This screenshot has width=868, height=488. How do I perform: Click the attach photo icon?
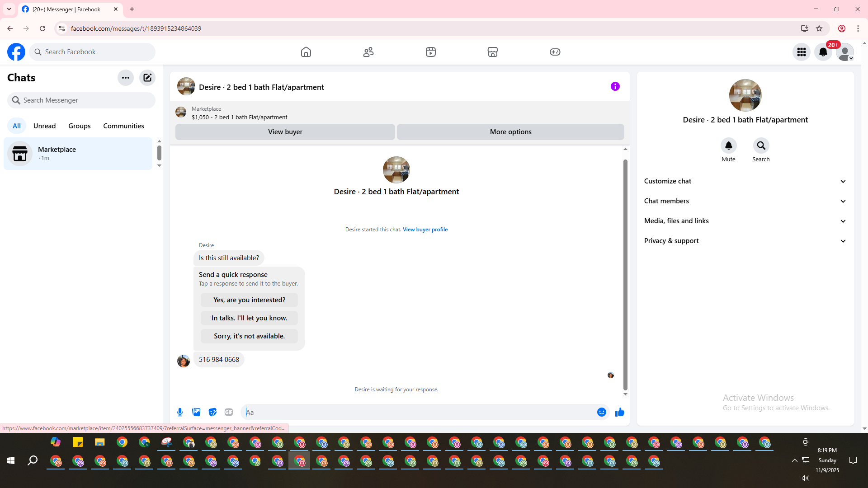[x=196, y=412]
